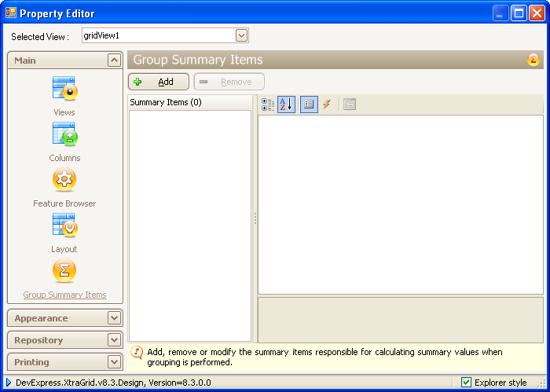Maximize the Property Editor window
Viewport: 550px width, 392px height.
pyautogui.click(x=519, y=13)
